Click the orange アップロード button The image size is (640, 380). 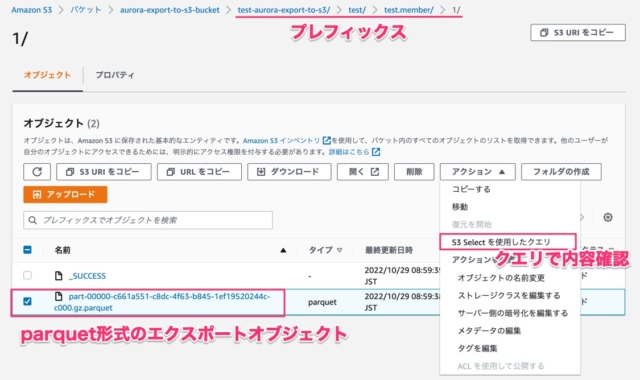(65, 195)
